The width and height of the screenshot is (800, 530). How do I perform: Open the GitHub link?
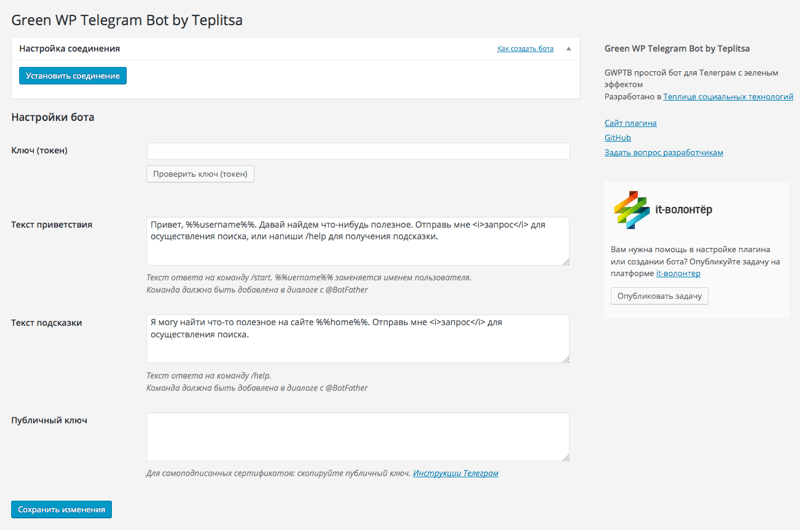coord(617,138)
